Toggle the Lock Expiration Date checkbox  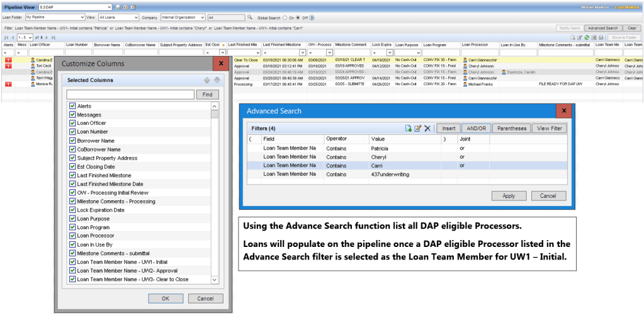tap(72, 210)
